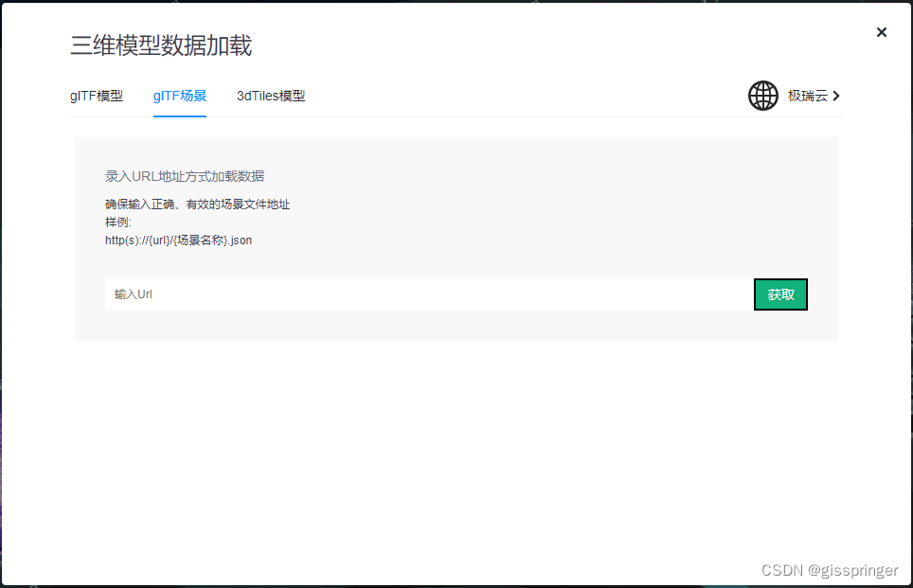Click the 录入URL地址方式加载数据 heading
The image size is (913, 588).
pos(185,176)
